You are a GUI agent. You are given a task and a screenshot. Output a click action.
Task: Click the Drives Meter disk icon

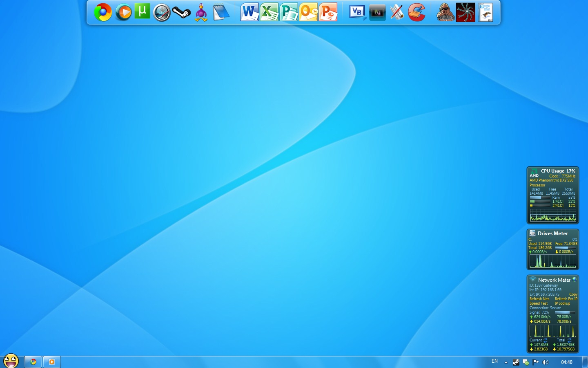[x=532, y=233]
